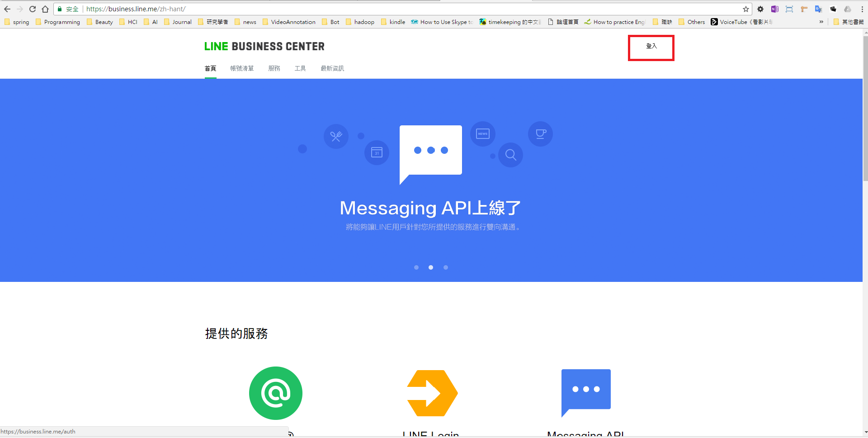Expand the VideoAnnotation bookmark folder

(289, 22)
